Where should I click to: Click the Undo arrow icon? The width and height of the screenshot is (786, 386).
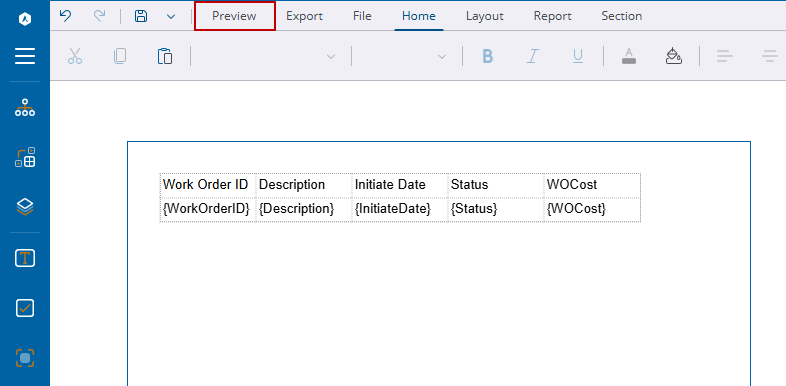point(65,16)
